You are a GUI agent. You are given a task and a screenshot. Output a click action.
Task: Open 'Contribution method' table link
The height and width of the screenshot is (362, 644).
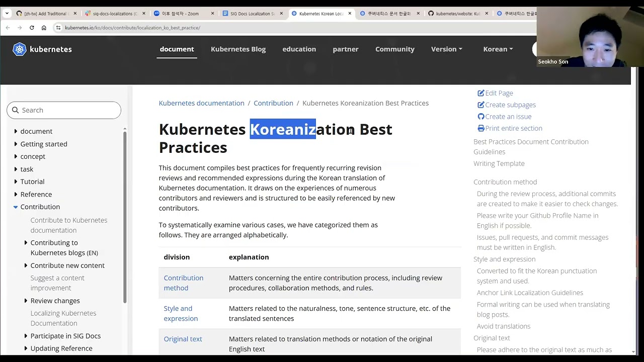click(183, 283)
